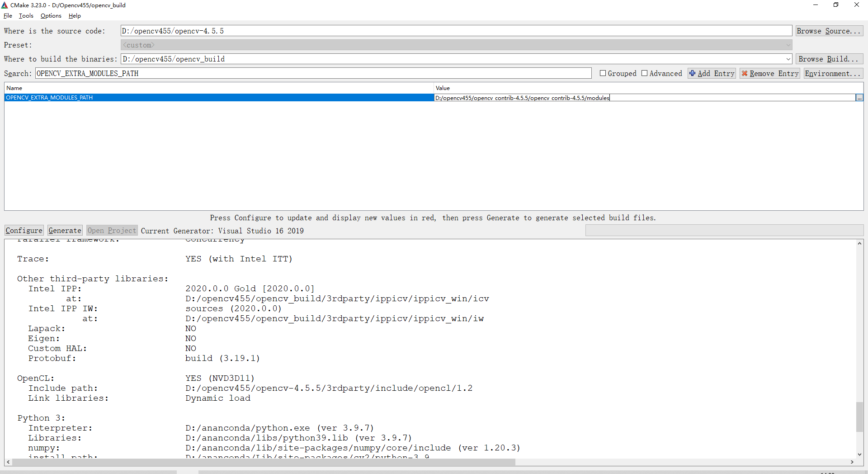Click the output log vertical scrollbar thumb
The height and width of the screenshot is (474, 868).
click(859, 417)
